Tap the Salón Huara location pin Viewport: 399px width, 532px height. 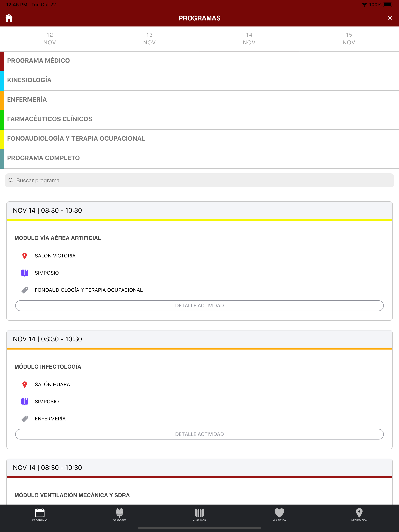point(25,384)
